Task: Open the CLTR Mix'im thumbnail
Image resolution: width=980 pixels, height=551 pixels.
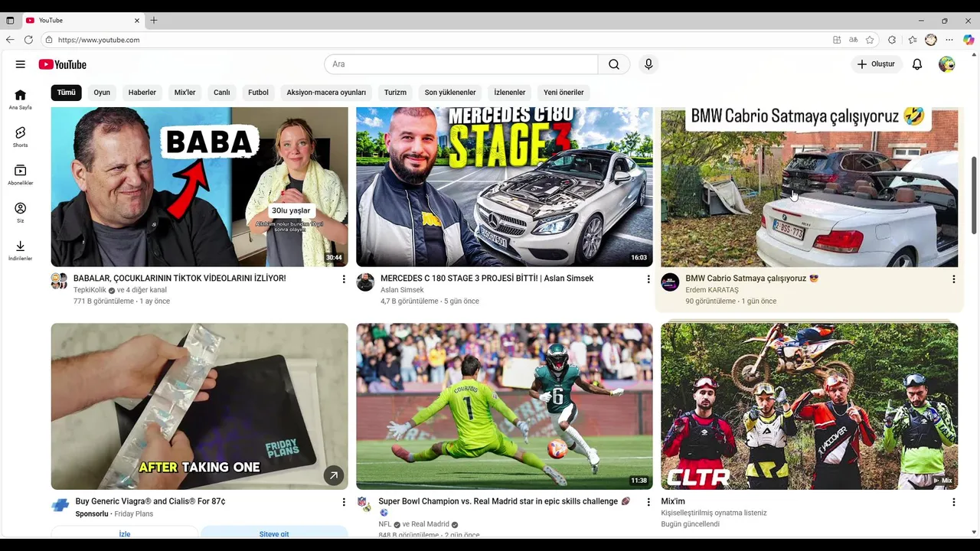Action: (809, 406)
